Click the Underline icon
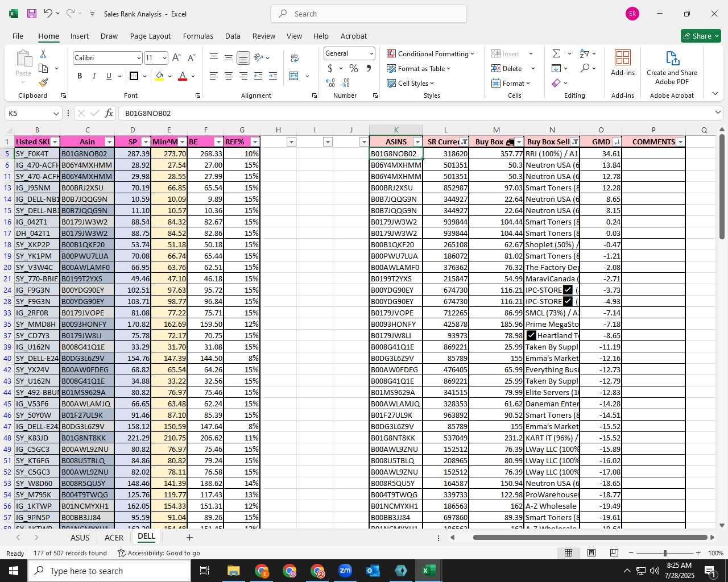728x582 pixels. click(109, 76)
